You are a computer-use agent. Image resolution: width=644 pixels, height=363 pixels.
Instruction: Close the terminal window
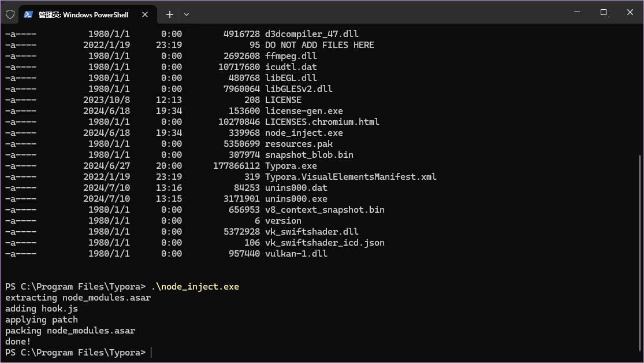point(630,12)
